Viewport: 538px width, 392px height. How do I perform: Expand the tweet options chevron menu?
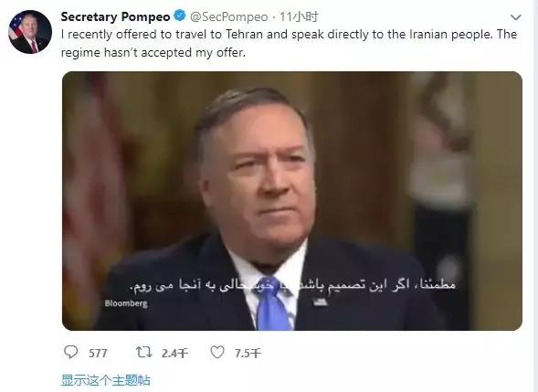[516, 17]
